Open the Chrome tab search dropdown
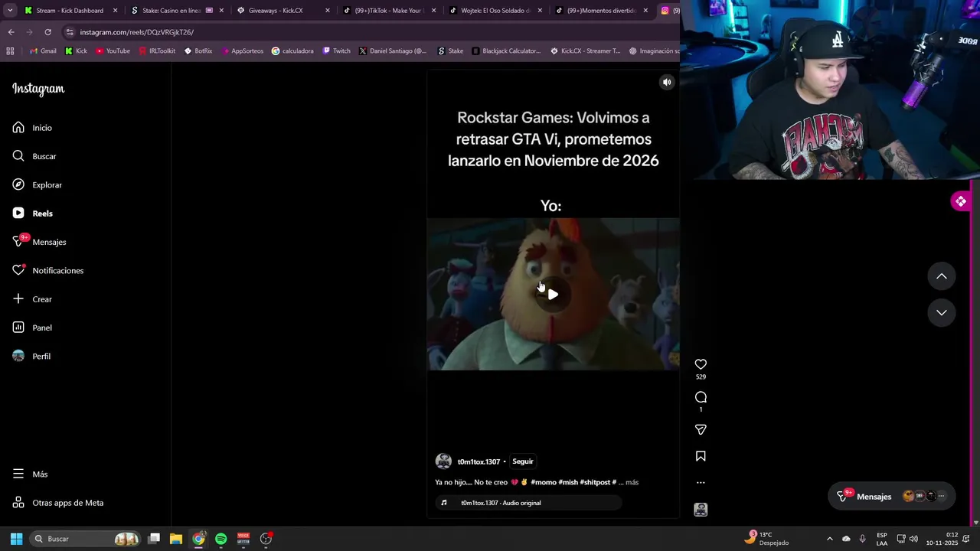 click(x=10, y=11)
